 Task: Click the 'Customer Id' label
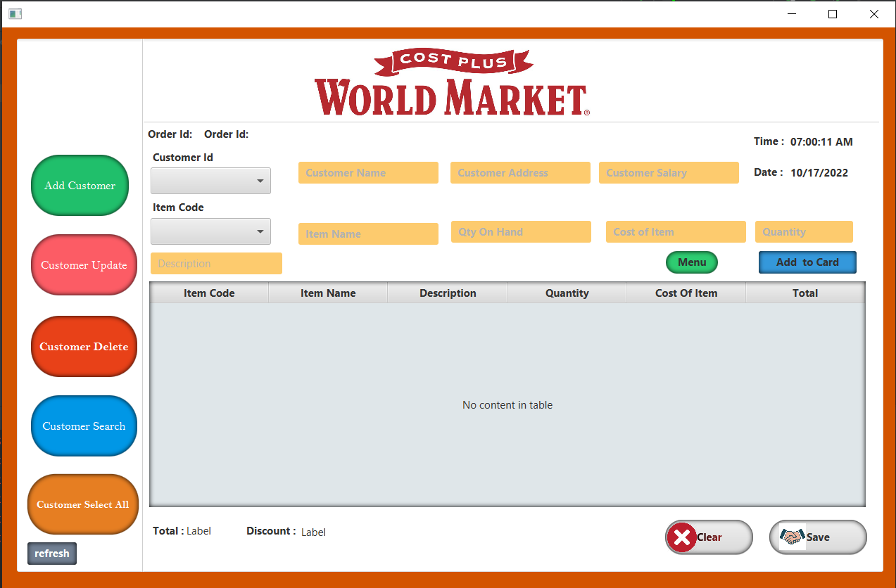(183, 158)
